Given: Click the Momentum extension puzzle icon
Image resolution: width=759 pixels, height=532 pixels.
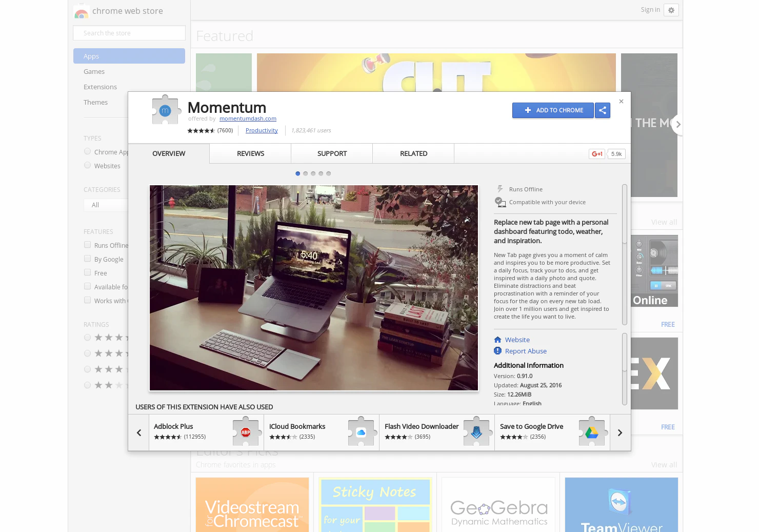Looking at the screenshot, I should [x=166, y=109].
